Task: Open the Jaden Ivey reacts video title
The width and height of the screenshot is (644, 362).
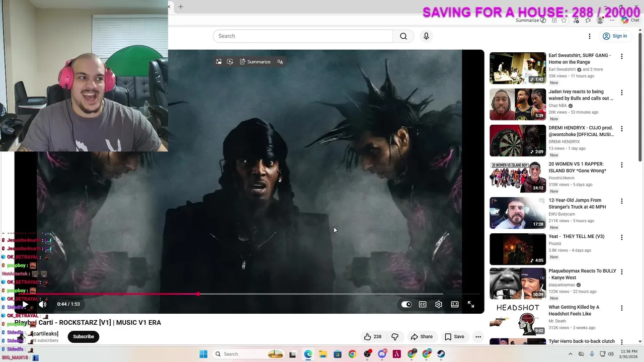Action: [x=581, y=95]
